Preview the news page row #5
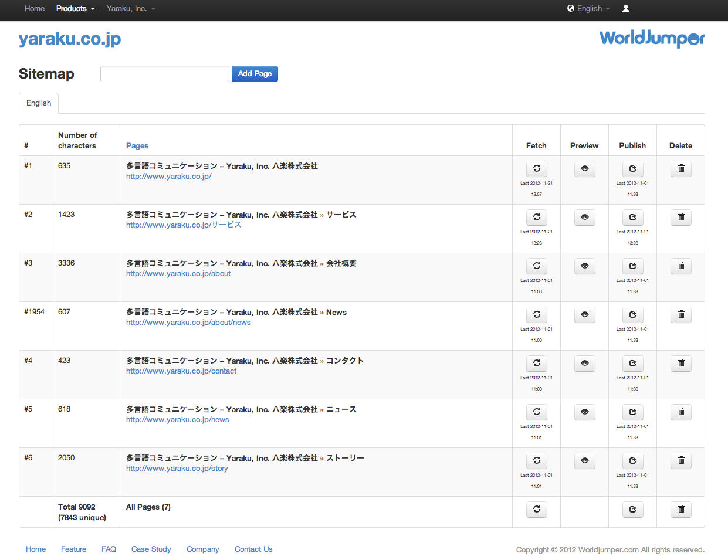Viewport: 728px width, 560px height. (584, 412)
